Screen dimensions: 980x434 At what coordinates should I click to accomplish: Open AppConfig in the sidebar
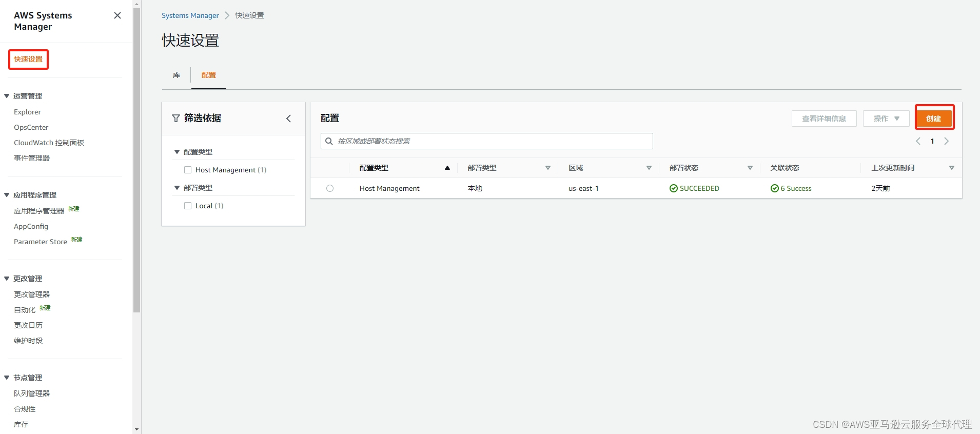click(31, 226)
